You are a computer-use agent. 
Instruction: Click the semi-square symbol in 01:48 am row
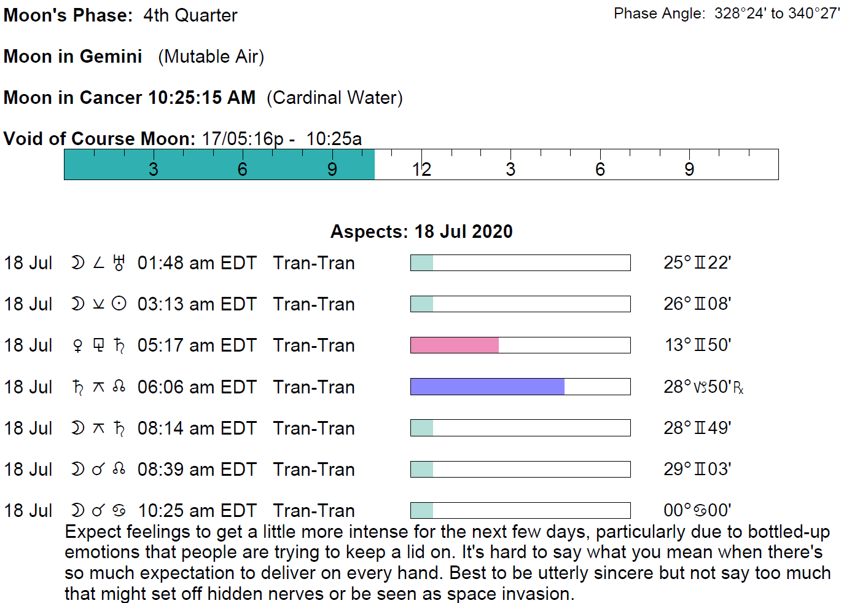[x=98, y=263]
